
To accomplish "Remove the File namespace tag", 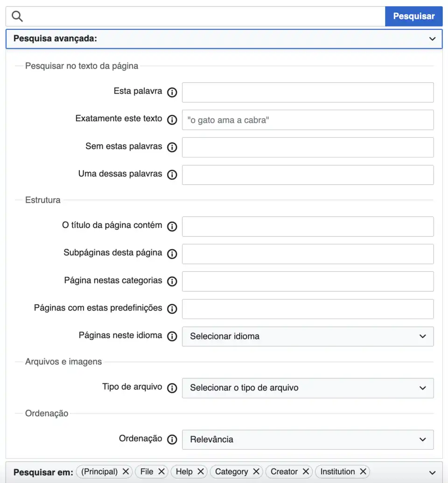I will (x=161, y=472).
